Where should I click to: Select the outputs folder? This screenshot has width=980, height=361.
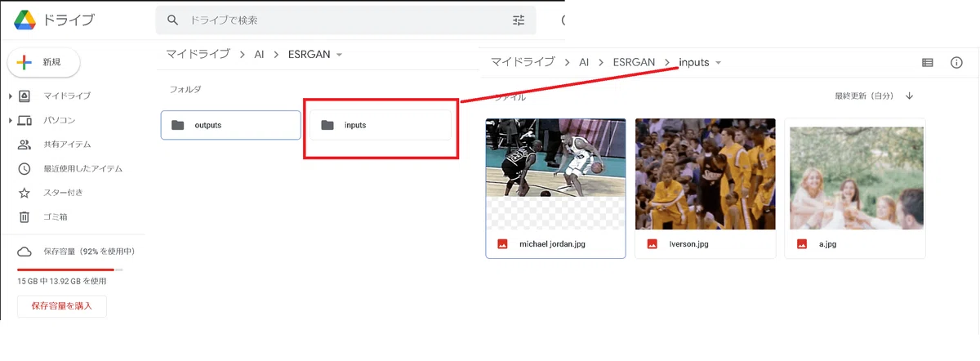(231, 125)
